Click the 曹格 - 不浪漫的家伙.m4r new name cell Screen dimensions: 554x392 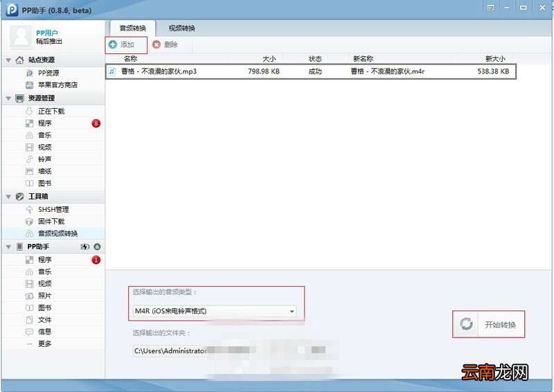click(387, 71)
